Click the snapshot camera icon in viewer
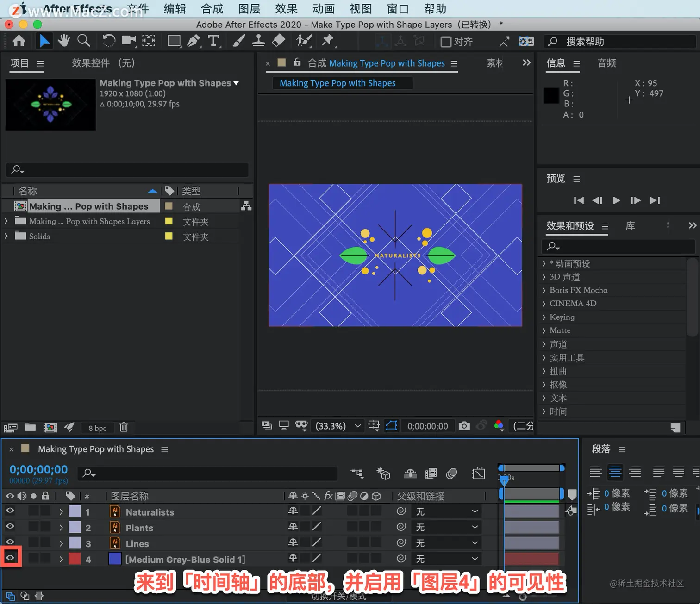The image size is (700, 604). pyautogui.click(x=464, y=426)
